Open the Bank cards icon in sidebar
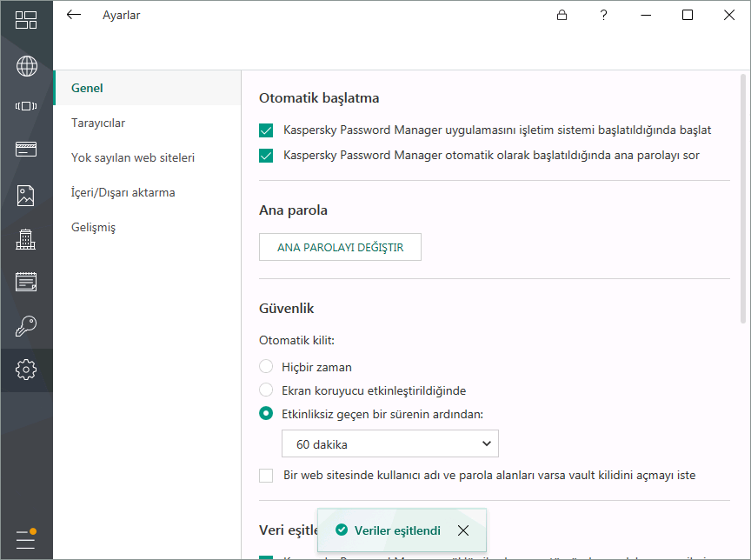Image resolution: width=751 pixels, height=560 pixels. pyautogui.click(x=26, y=149)
